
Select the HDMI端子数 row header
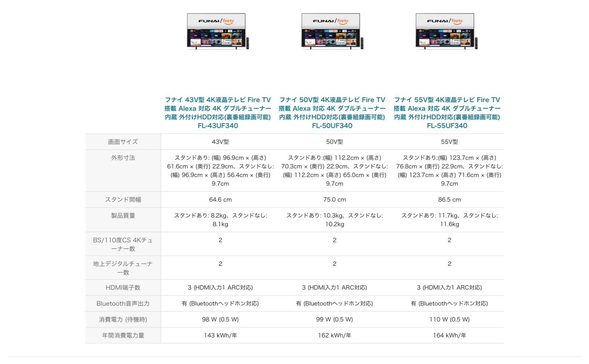(x=123, y=288)
